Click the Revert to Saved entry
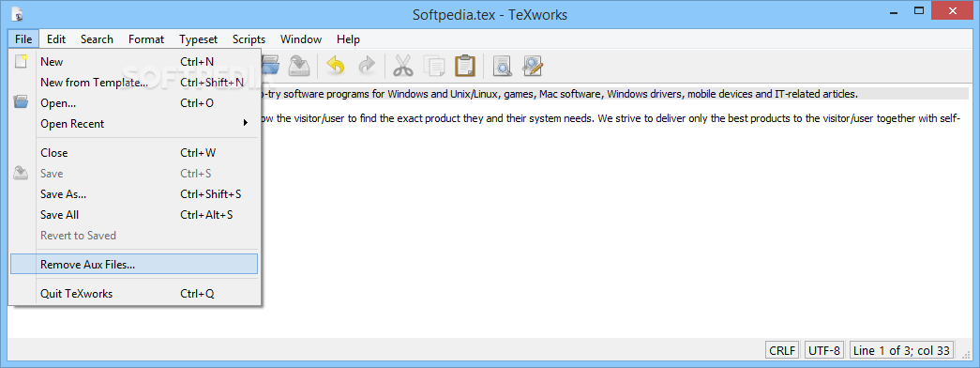Screen dimensions: 980x368 (x=134, y=236)
